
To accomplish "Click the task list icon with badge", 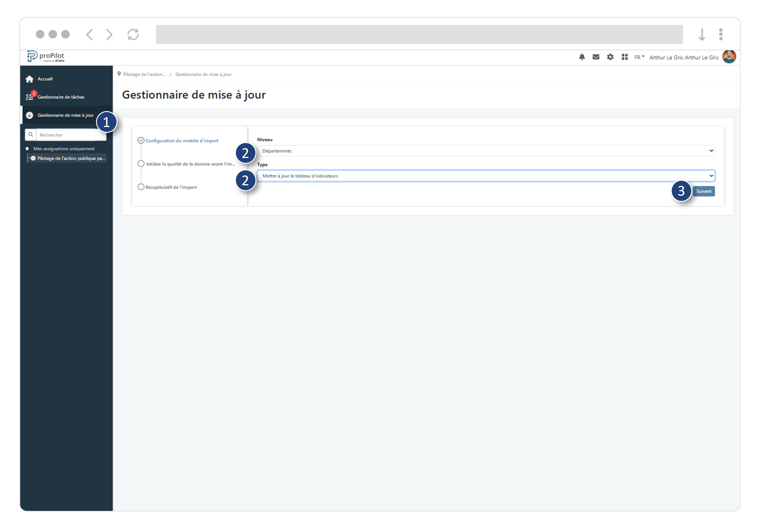I will (x=30, y=96).
